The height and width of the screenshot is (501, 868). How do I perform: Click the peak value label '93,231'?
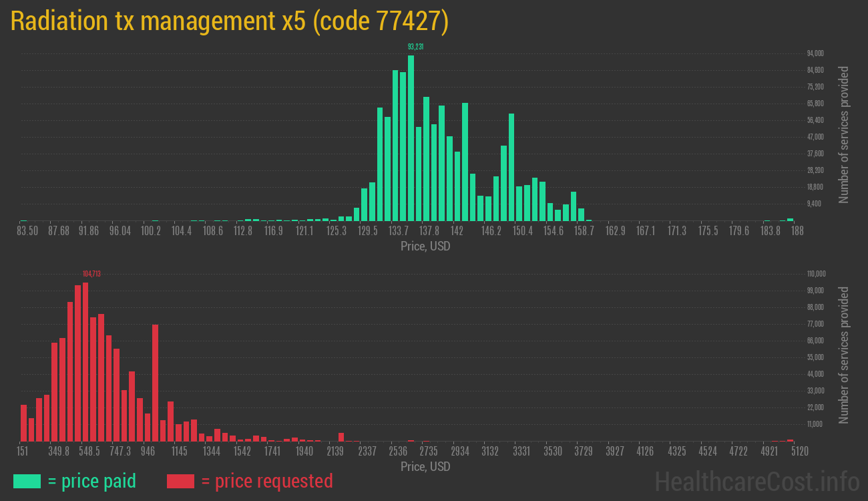417,47
